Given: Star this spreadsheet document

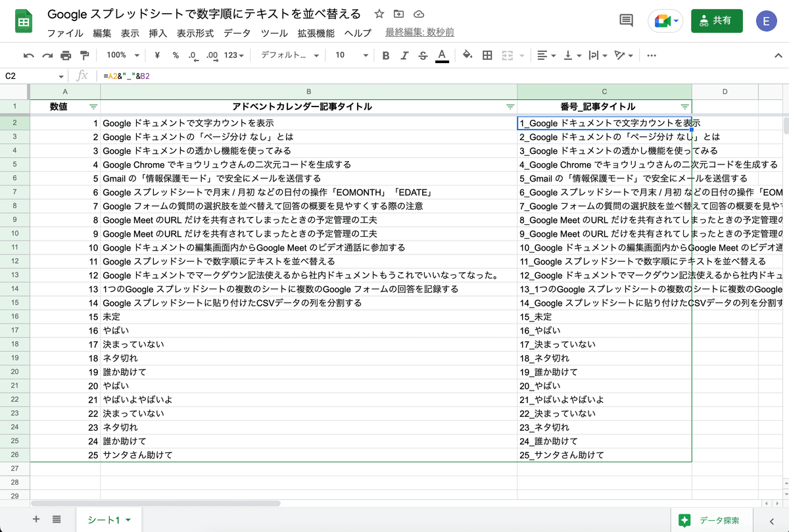Looking at the screenshot, I should click(x=379, y=14).
